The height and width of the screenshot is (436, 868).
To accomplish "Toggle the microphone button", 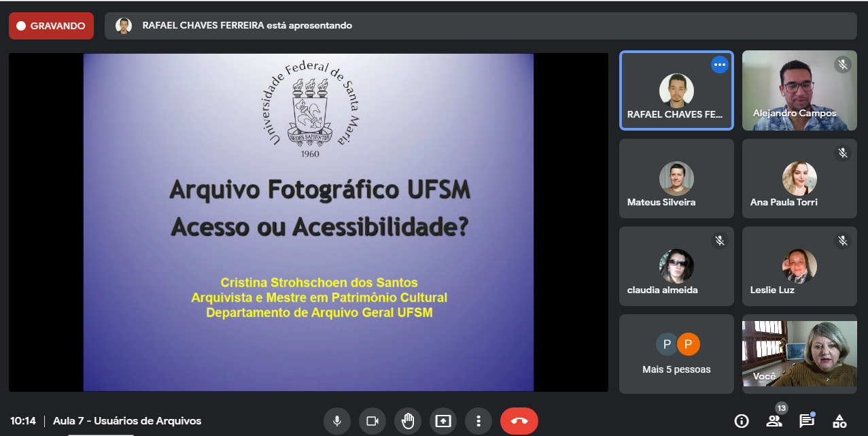I will click(x=336, y=421).
